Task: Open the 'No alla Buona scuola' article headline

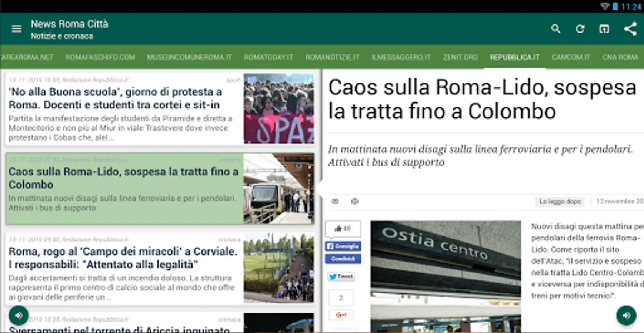Action: tap(115, 98)
